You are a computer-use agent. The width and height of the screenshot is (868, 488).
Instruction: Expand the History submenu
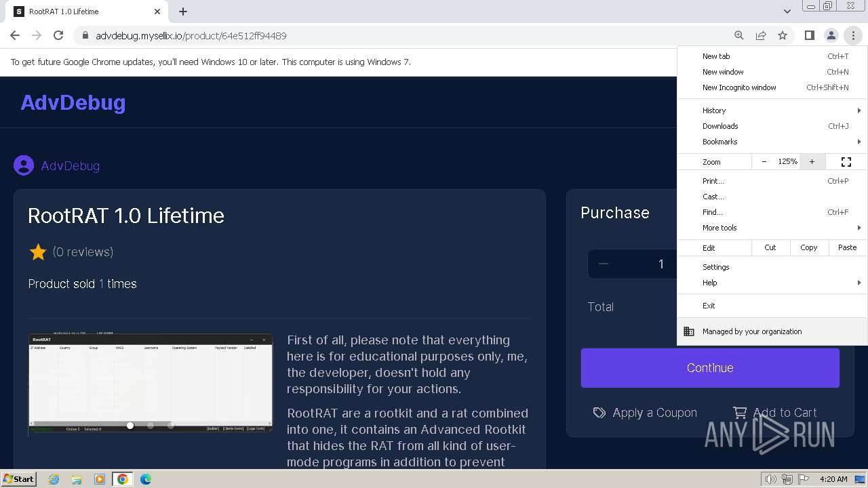coord(772,110)
